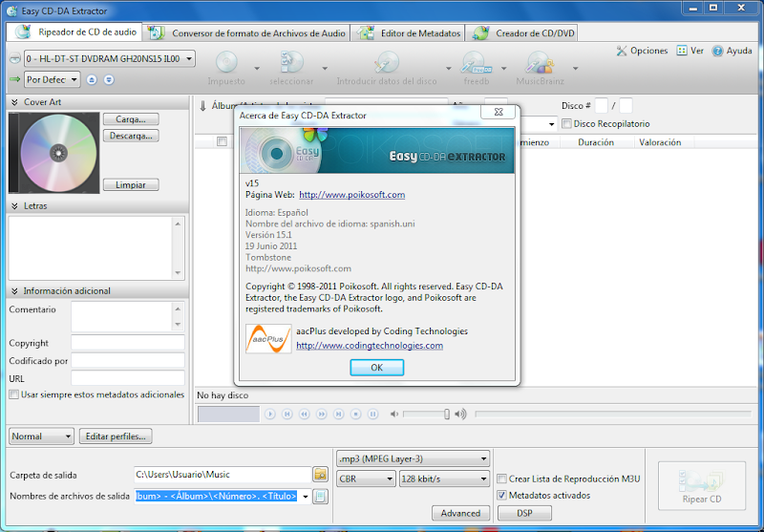This screenshot has height=532, width=764.
Task: Open the Por Defecto dropdown
Action: 53,79
